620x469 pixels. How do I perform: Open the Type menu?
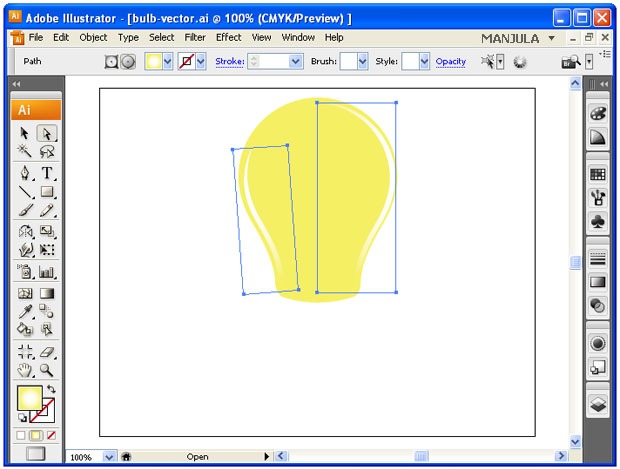point(128,38)
